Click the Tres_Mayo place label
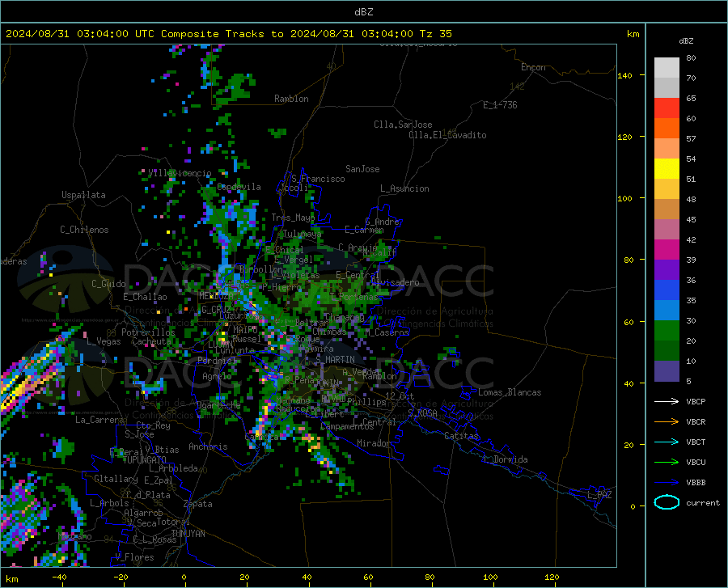 click(293, 218)
